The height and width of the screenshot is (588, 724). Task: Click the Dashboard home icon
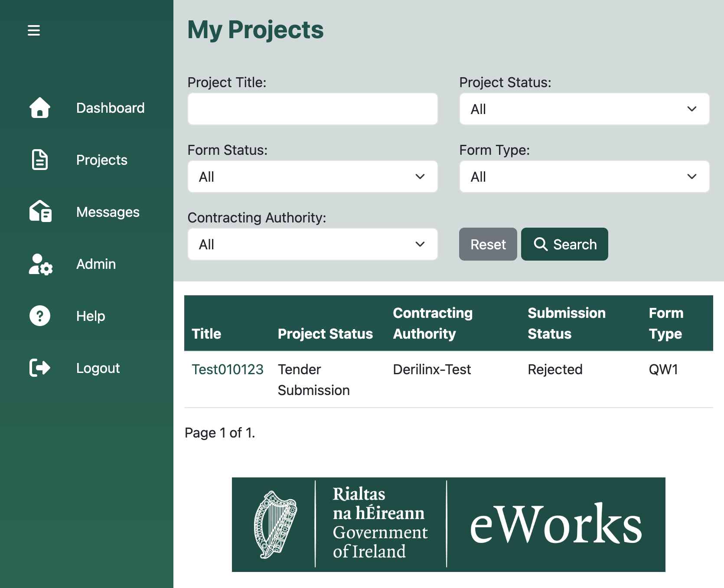(40, 108)
